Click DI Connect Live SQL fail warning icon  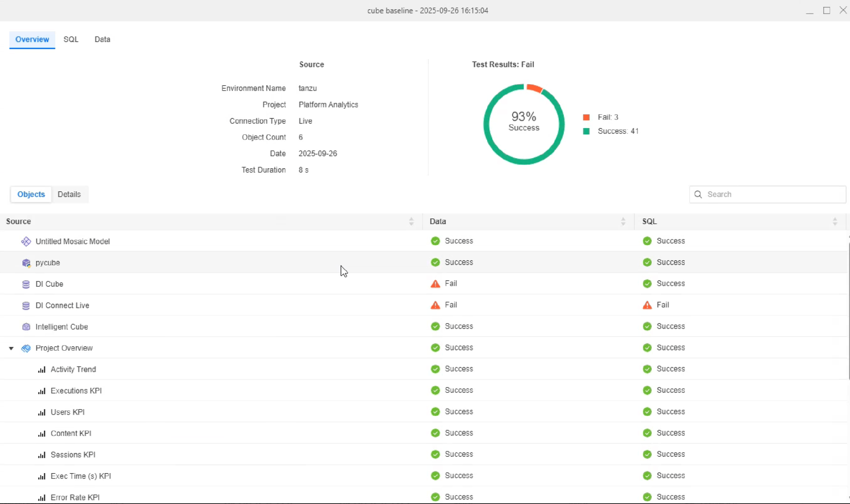pyautogui.click(x=647, y=305)
